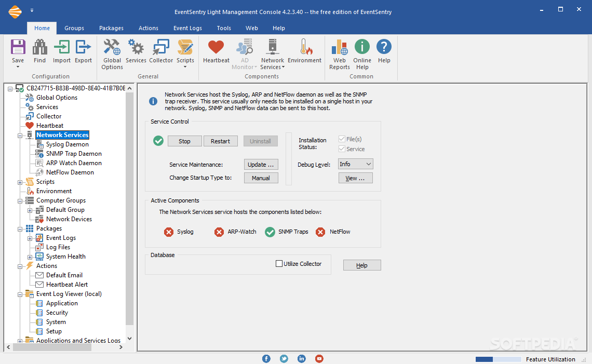
Task: Open the Scripts dropdown arrow in ribbon
Action: (185, 67)
